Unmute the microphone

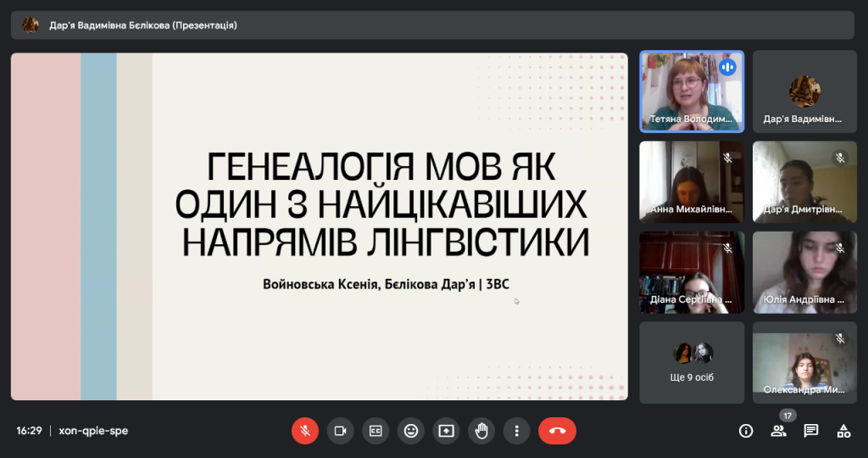[x=305, y=431]
